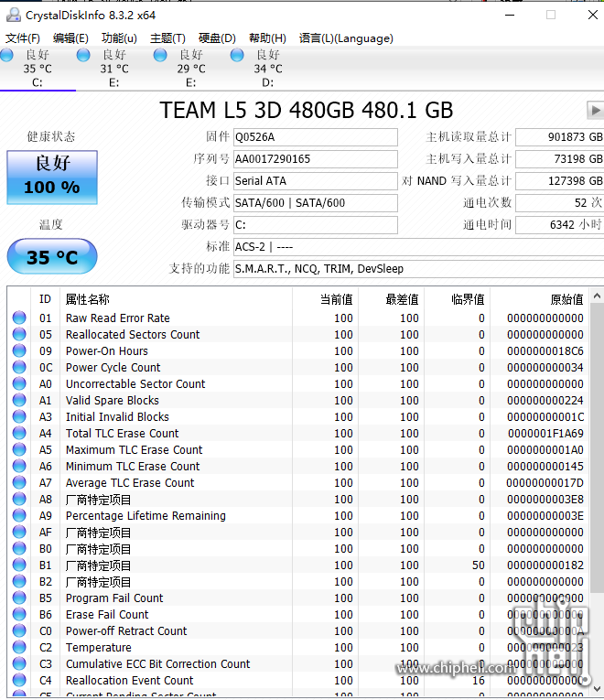This screenshot has height=700, width=604.
Task: Click the status circle for Raw Read Error Rate
Action: pyautogui.click(x=19, y=318)
